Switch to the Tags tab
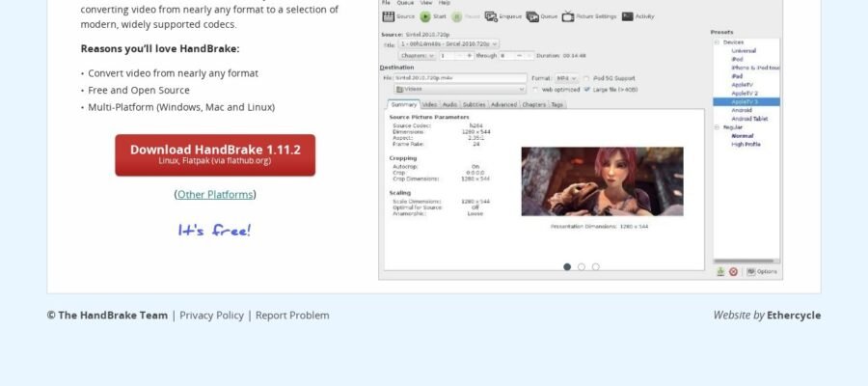The width and height of the screenshot is (868, 386). point(556,104)
